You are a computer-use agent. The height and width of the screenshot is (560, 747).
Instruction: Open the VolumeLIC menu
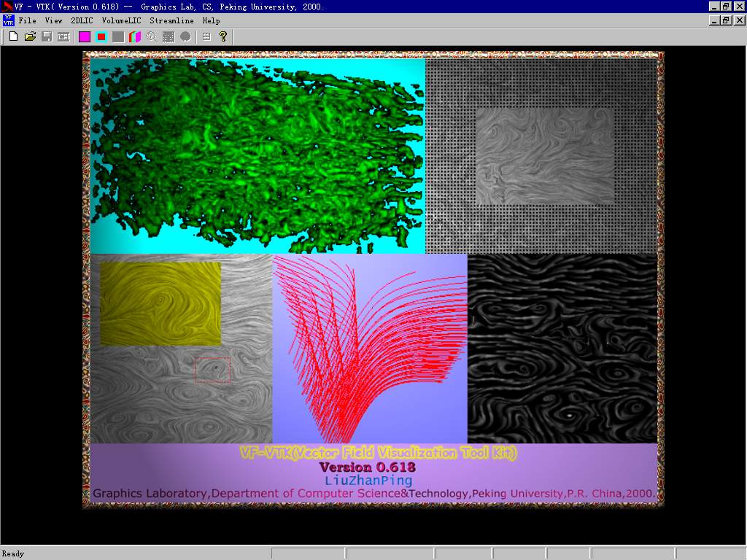(x=122, y=20)
